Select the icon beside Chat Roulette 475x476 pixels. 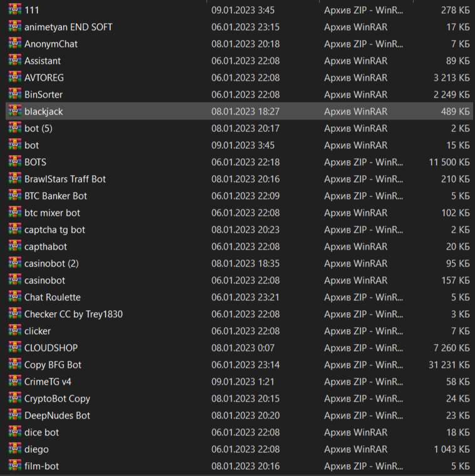pos(14,297)
